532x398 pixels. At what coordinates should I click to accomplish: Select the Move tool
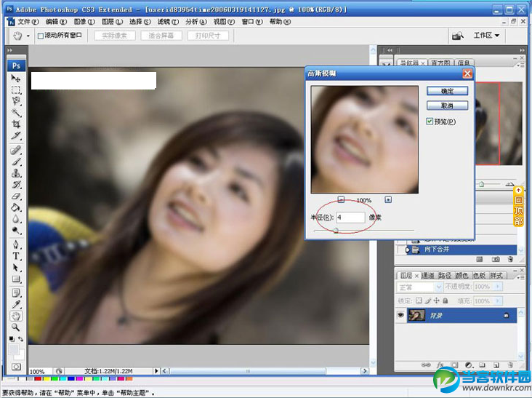pos(16,78)
